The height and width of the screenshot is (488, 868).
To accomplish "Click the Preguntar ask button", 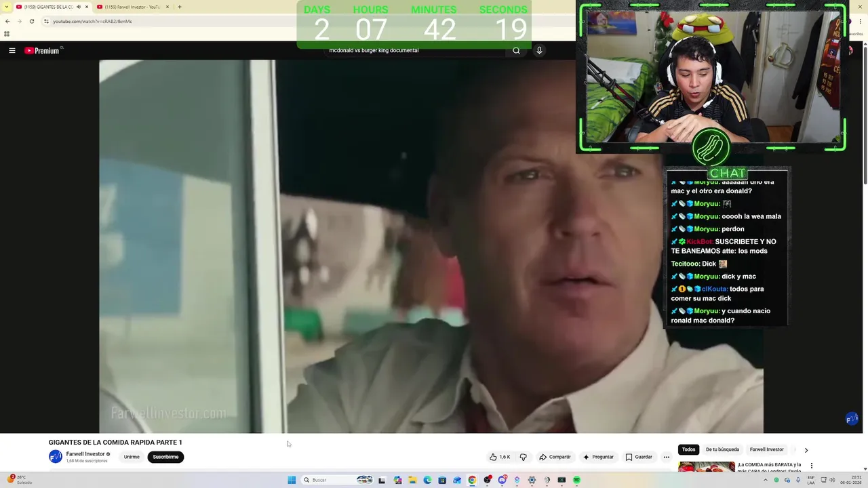I will point(598,457).
